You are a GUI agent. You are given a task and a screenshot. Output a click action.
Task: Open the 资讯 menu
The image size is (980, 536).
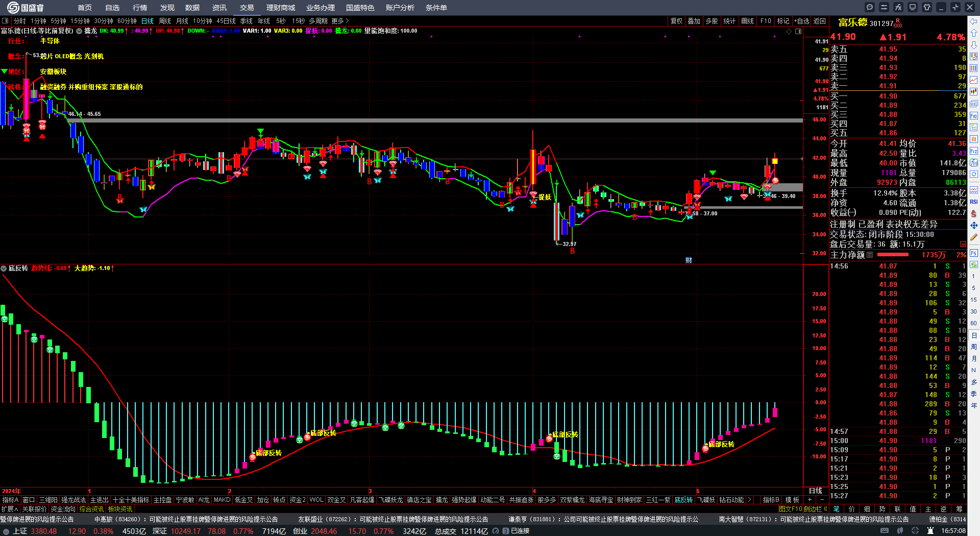[x=219, y=8]
